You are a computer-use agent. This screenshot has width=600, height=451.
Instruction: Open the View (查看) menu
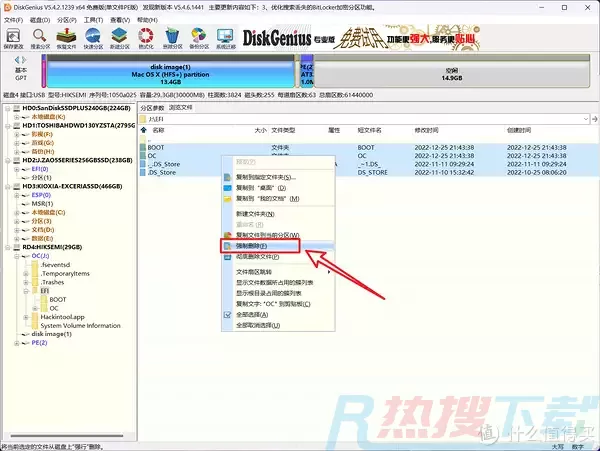(120, 20)
